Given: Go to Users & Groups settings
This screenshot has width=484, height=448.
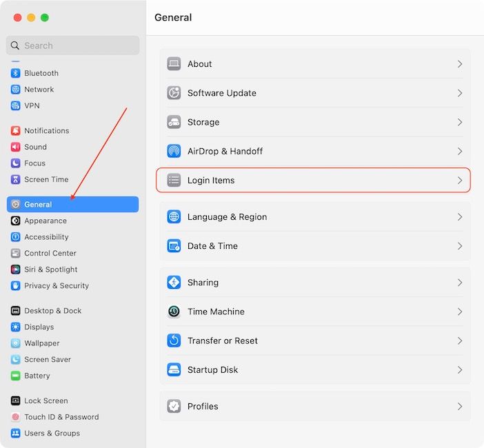Looking at the screenshot, I should coord(52,434).
